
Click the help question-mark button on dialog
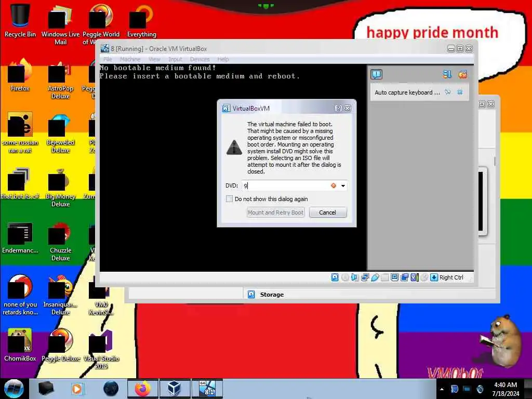point(338,108)
